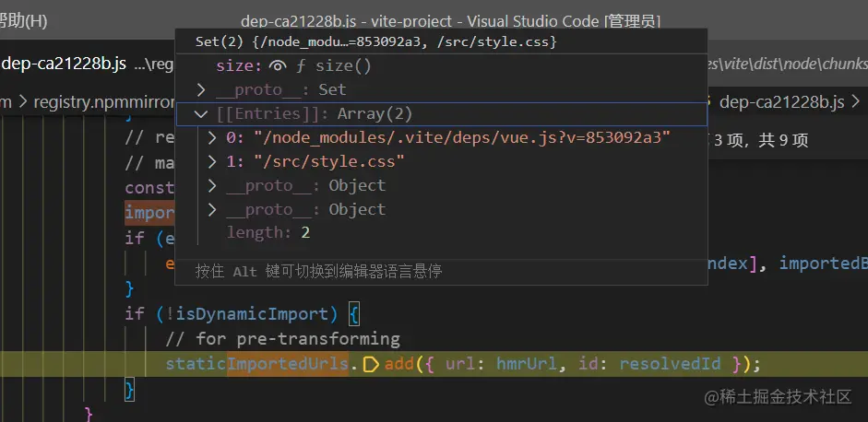Click the Alt key hover hint text
Image resolution: width=868 pixels, height=422 pixels.
(318, 272)
